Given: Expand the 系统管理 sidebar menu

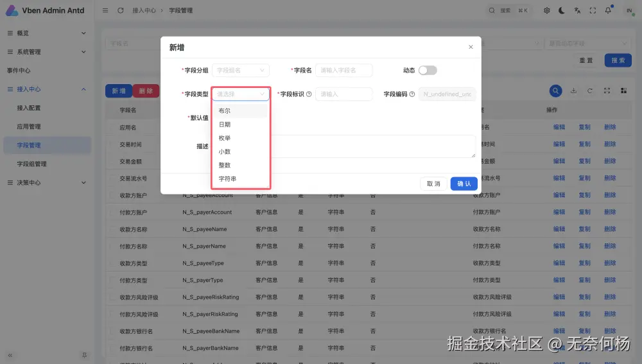Looking at the screenshot, I should pos(47,52).
